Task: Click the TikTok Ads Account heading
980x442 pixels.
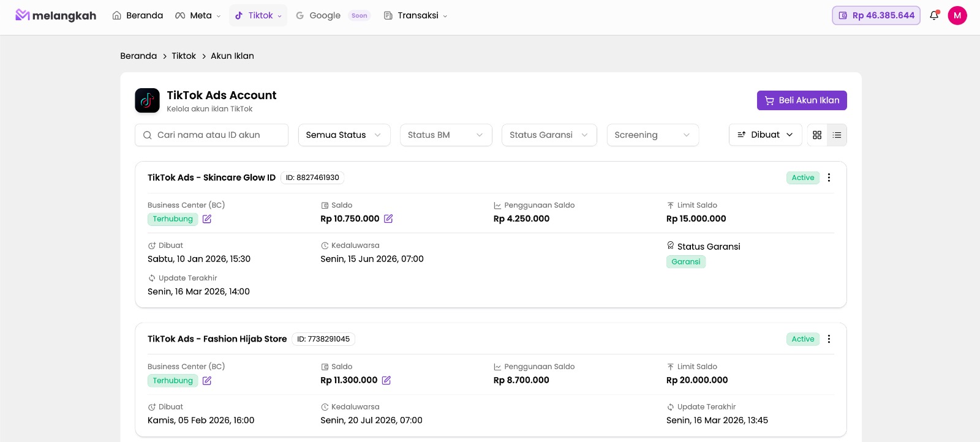Action: 222,95
